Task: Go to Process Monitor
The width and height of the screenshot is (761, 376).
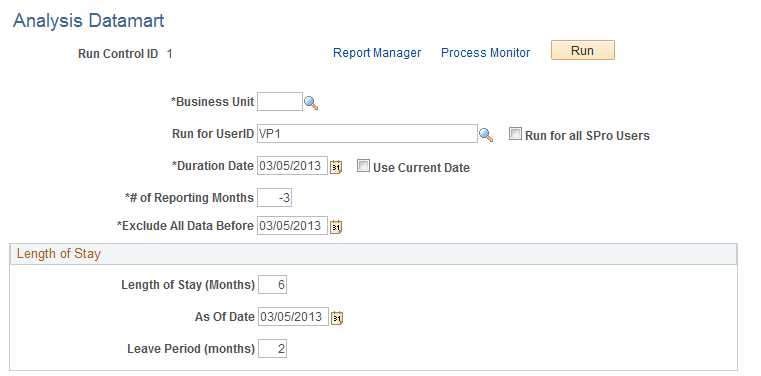Action: [485, 53]
